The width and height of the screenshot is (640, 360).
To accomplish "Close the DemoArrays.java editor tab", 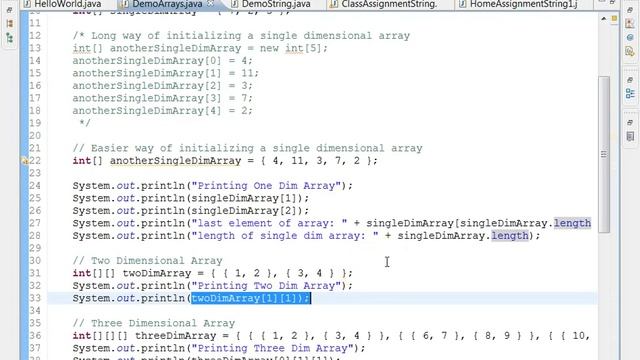I will click(x=210, y=4).
